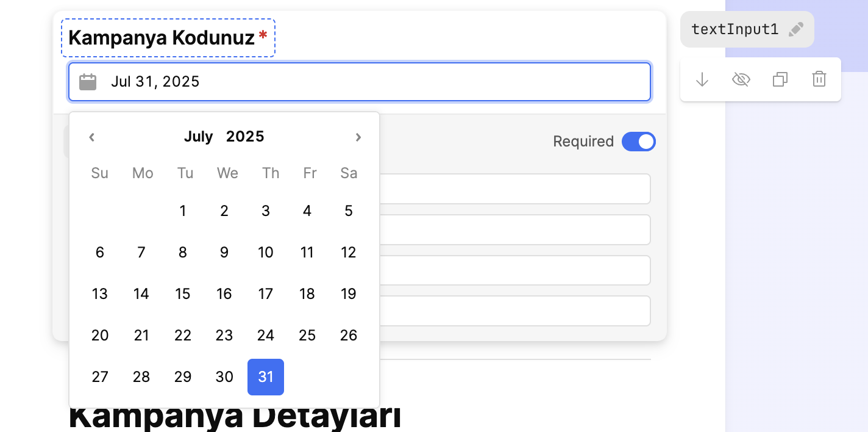Open the 2025 year selector
The height and width of the screenshot is (432, 868).
245,136
